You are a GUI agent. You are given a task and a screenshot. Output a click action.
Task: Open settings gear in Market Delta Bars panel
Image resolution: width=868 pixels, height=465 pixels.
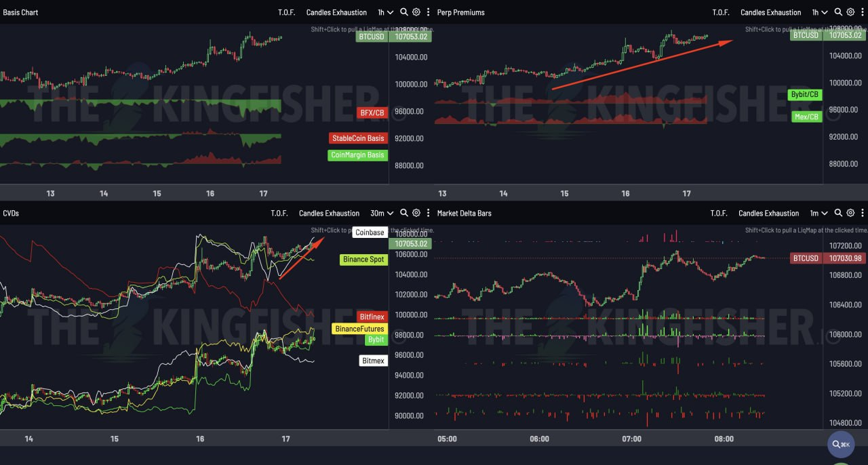pyautogui.click(x=850, y=213)
